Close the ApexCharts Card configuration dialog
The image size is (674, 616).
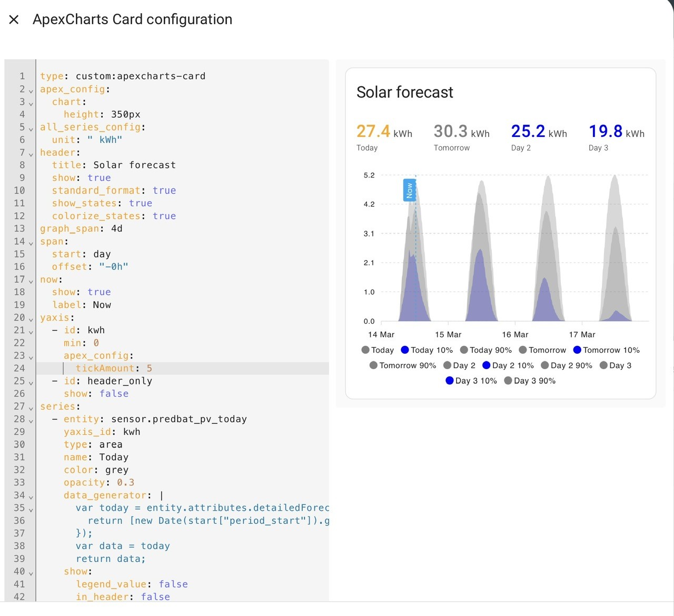point(14,19)
